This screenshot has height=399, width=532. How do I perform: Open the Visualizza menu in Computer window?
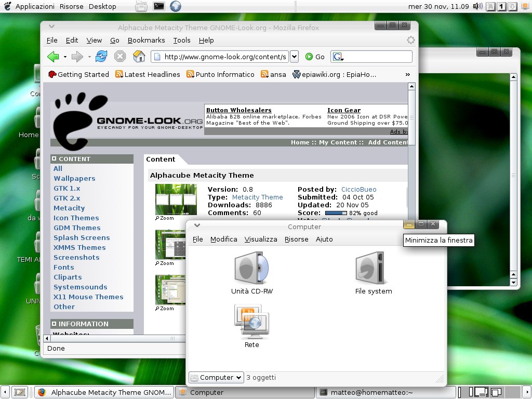tap(261, 239)
